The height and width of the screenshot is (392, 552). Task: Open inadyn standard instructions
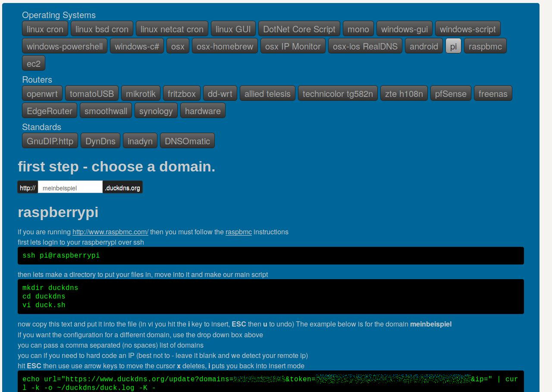point(140,141)
